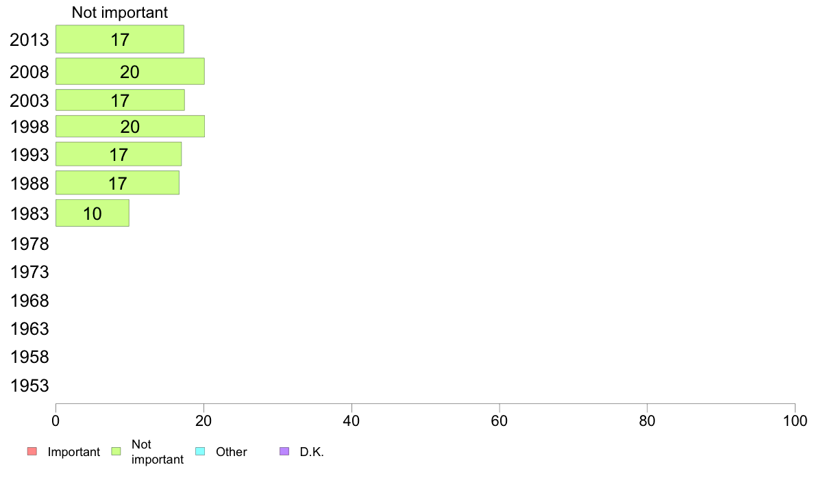Click the 1983 bar showing 10

click(92, 213)
